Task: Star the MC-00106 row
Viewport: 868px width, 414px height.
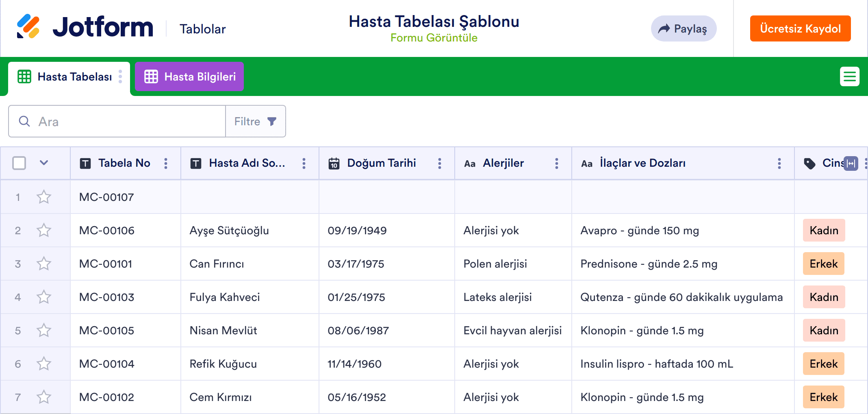Action: [x=44, y=231]
